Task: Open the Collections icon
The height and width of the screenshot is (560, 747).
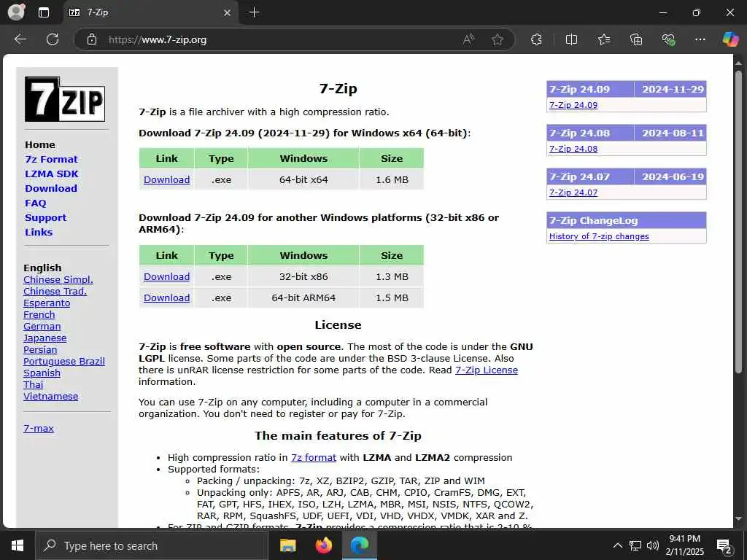Action: coord(636,39)
